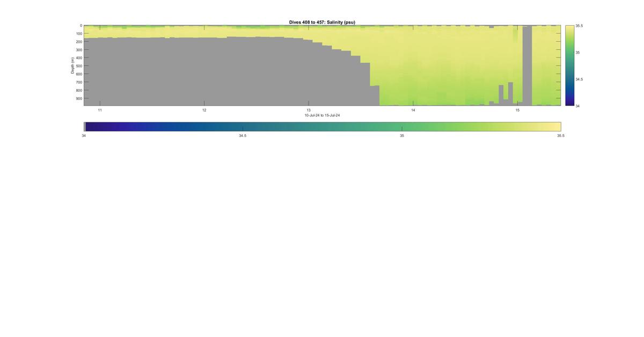Click the depth tick label '200'
Screen dimensions: 644x337
click(79, 42)
